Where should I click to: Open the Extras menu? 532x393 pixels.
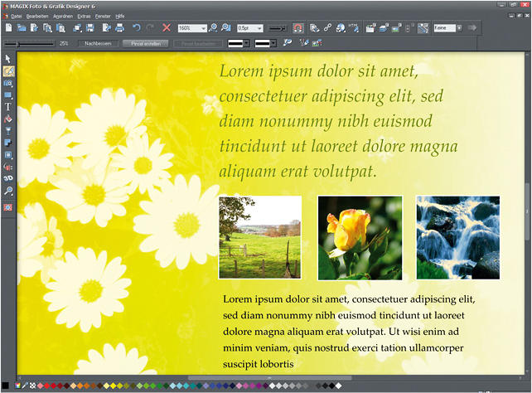[x=84, y=17]
